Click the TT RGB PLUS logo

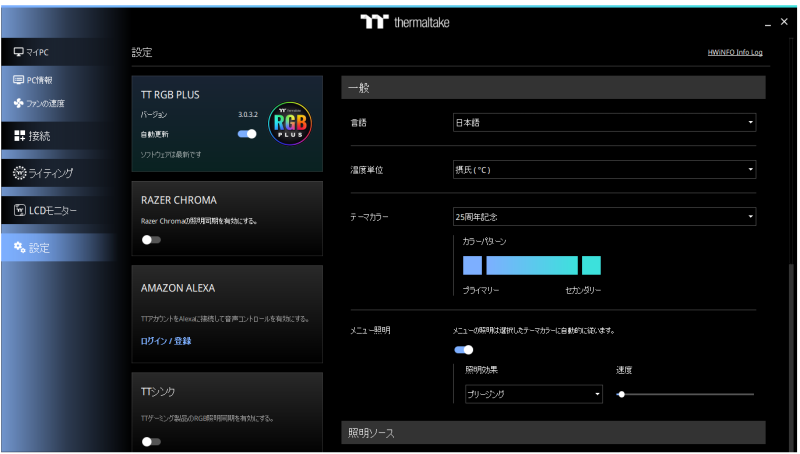pyautogui.click(x=291, y=124)
